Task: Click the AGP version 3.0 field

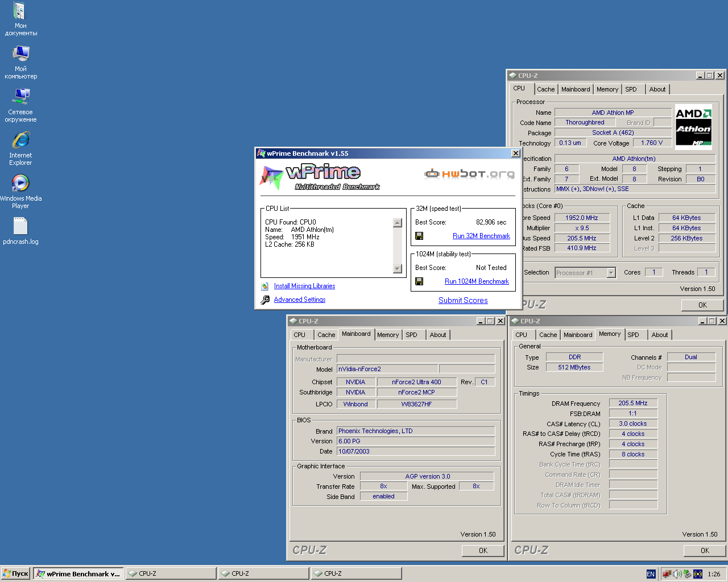Action: tap(427, 476)
